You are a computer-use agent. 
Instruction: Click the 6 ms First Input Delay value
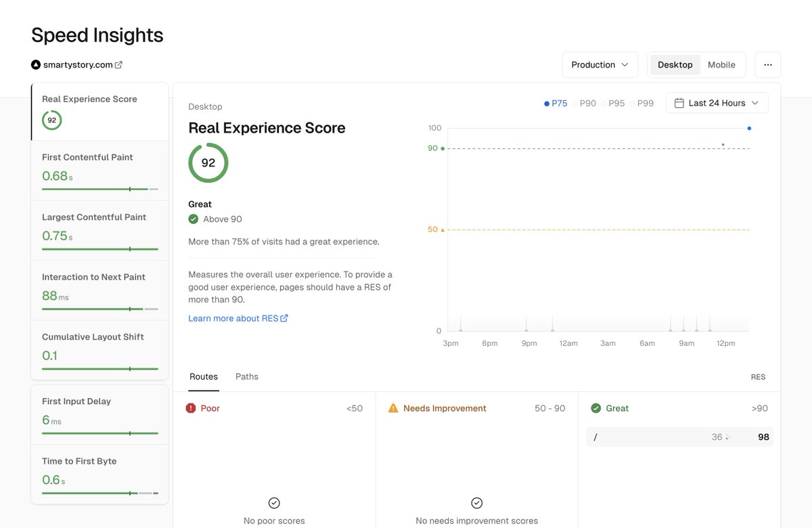pos(51,420)
